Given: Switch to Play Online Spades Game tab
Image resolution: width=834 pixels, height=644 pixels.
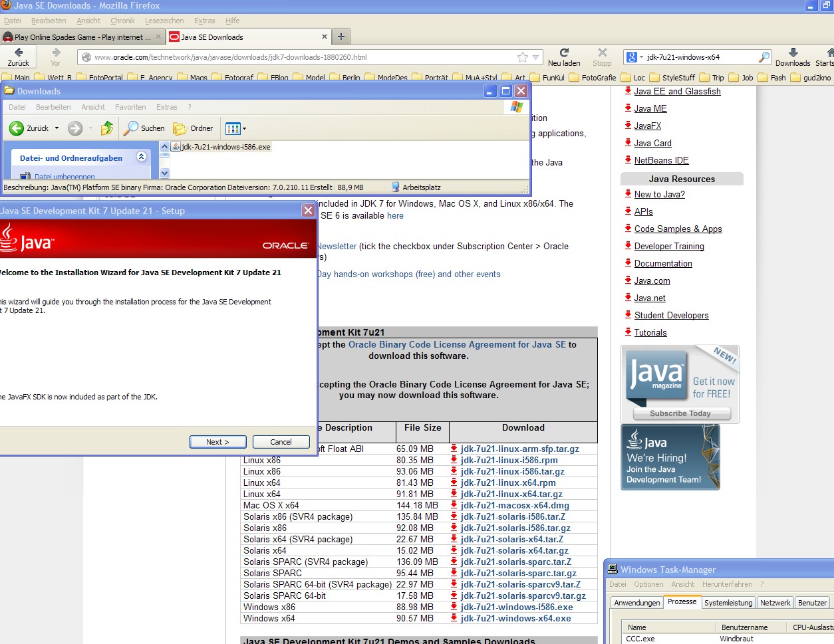Looking at the screenshot, I should tap(82, 37).
